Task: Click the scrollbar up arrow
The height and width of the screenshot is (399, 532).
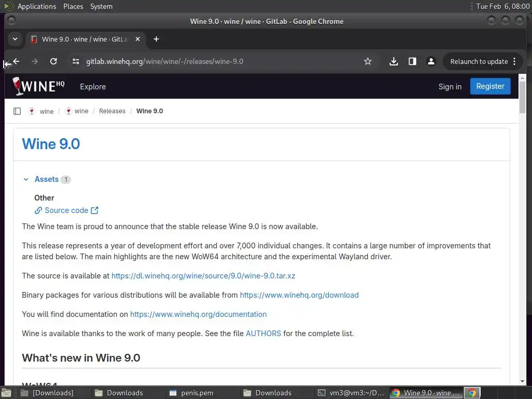Action: pos(523,78)
